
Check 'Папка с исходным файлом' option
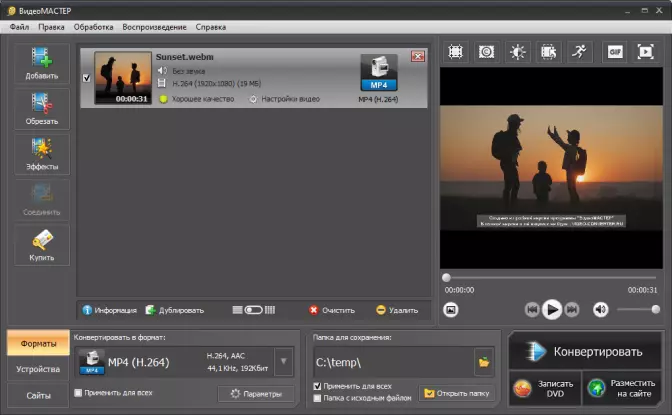[x=318, y=398]
